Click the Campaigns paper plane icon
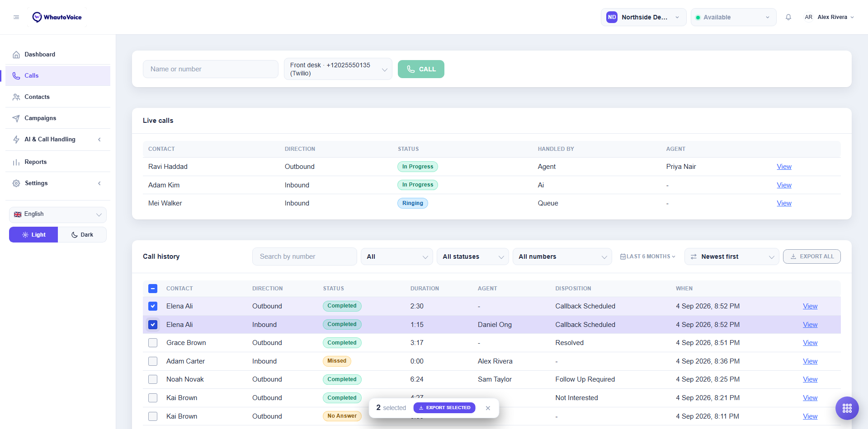 (x=16, y=118)
